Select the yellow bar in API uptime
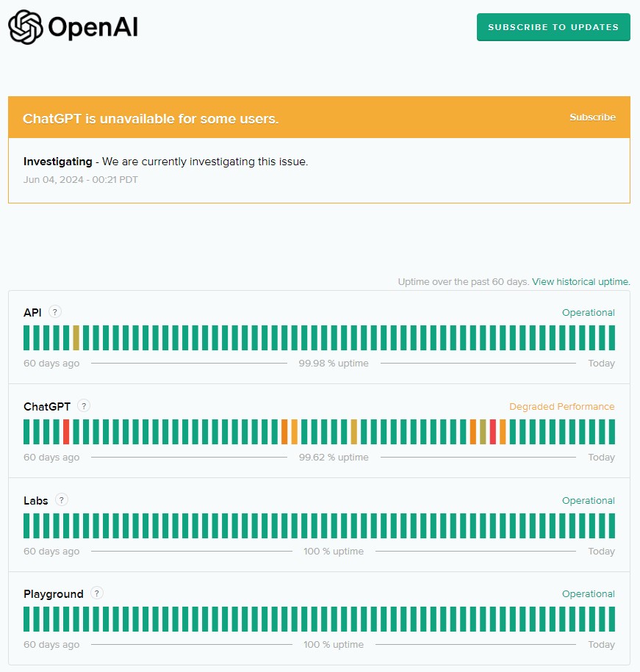This screenshot has height=672, width=640. point(76,338)
